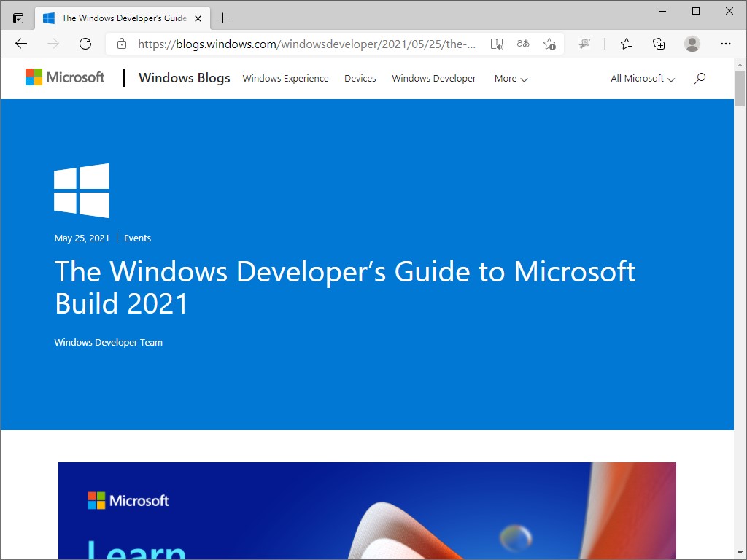Open the tab actions menu
The height and width of the screenshot is (560, 747).
click(18, 17)
